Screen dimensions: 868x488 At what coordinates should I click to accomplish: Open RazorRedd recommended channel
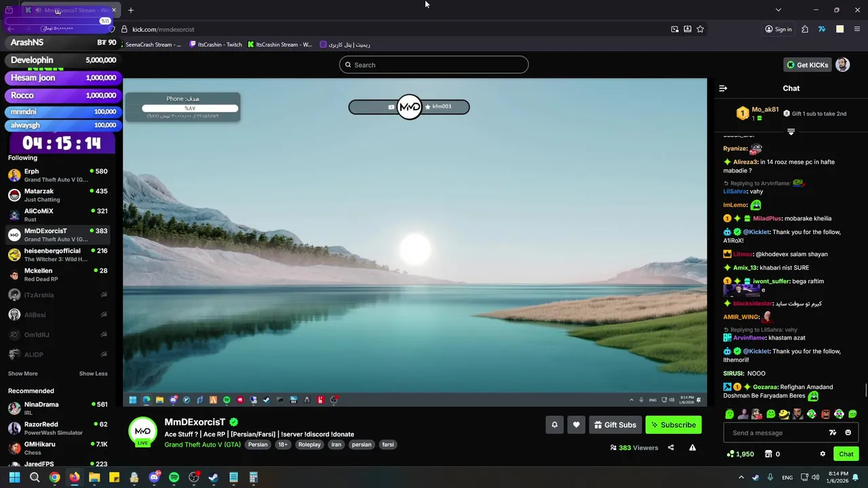coord(58,428)
